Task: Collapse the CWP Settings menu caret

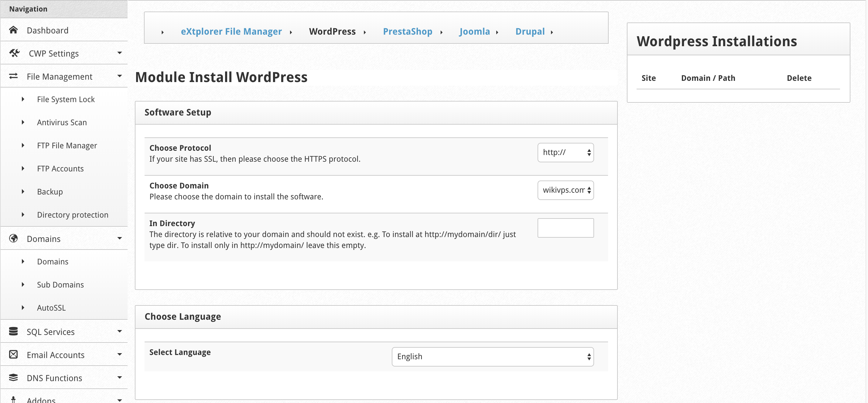Action: (120, 53)
